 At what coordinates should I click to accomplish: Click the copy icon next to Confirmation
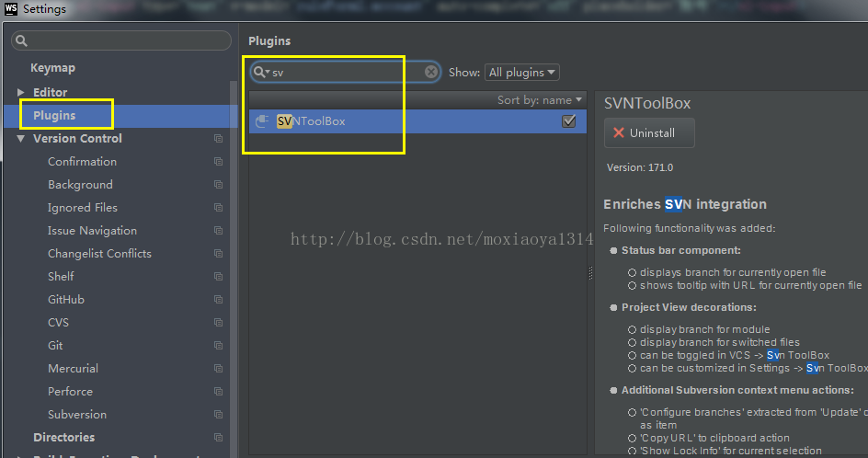pyautogui.click(x=218, y=162)
